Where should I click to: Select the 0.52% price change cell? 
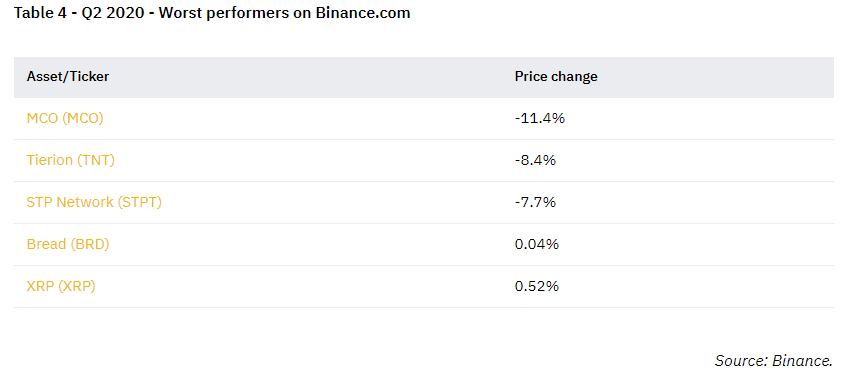coord(536,286)
